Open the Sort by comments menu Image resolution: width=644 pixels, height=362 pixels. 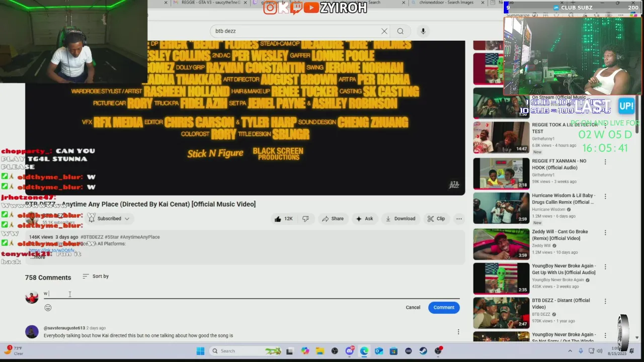click(x=96, y=276)
